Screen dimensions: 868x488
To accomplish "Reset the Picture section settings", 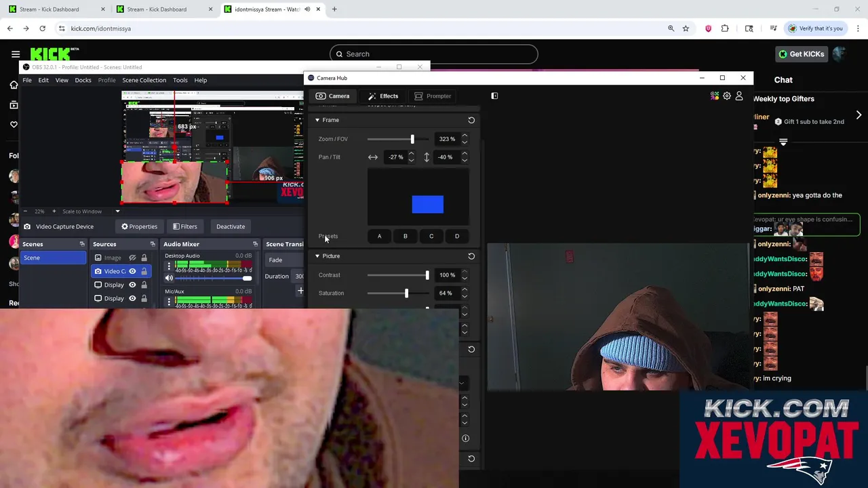I will (471, 256).
